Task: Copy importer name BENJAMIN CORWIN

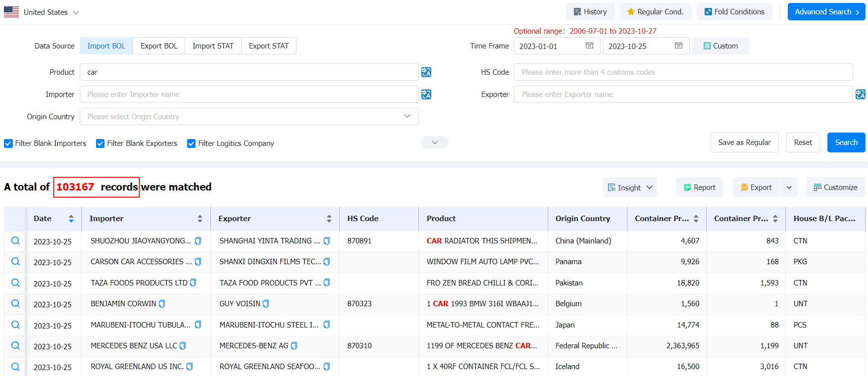Action: (x=162, y=304)
